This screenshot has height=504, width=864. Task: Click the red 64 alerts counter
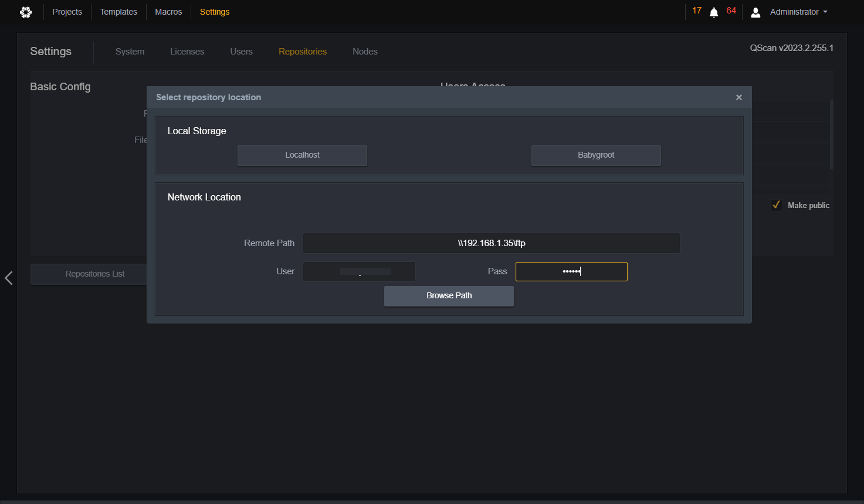731,11
